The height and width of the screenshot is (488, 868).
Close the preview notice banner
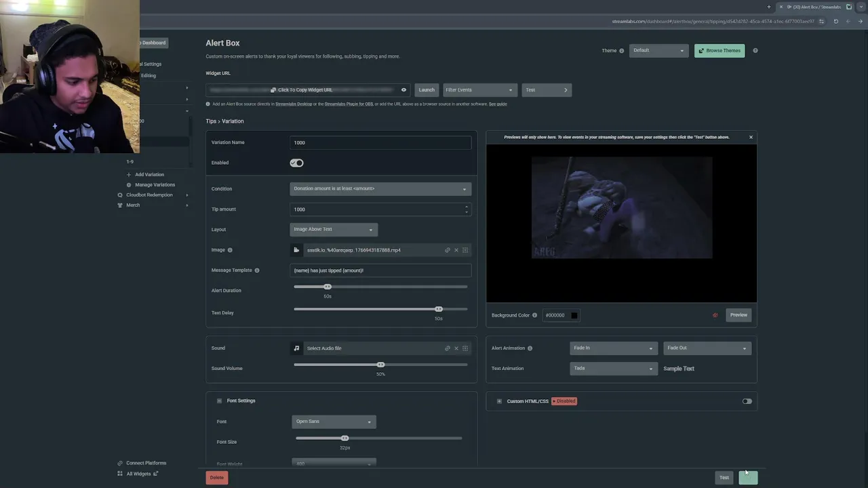[x=751, y=138]
